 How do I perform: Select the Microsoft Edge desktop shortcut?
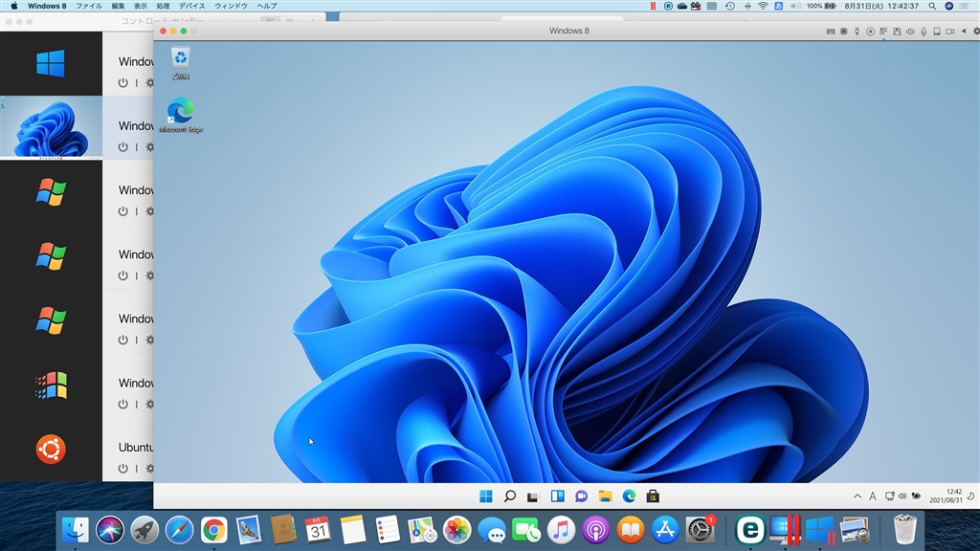pyautogui.click(x=181, y=115)
